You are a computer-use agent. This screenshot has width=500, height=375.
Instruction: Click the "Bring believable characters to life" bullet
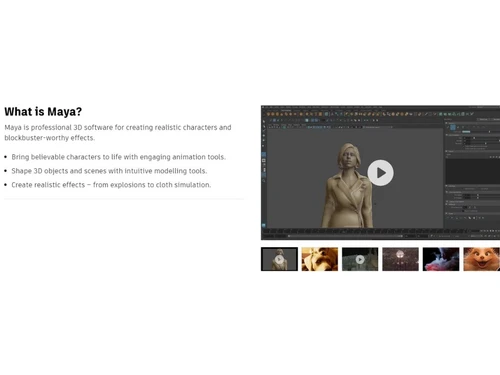tap(118, 157)
